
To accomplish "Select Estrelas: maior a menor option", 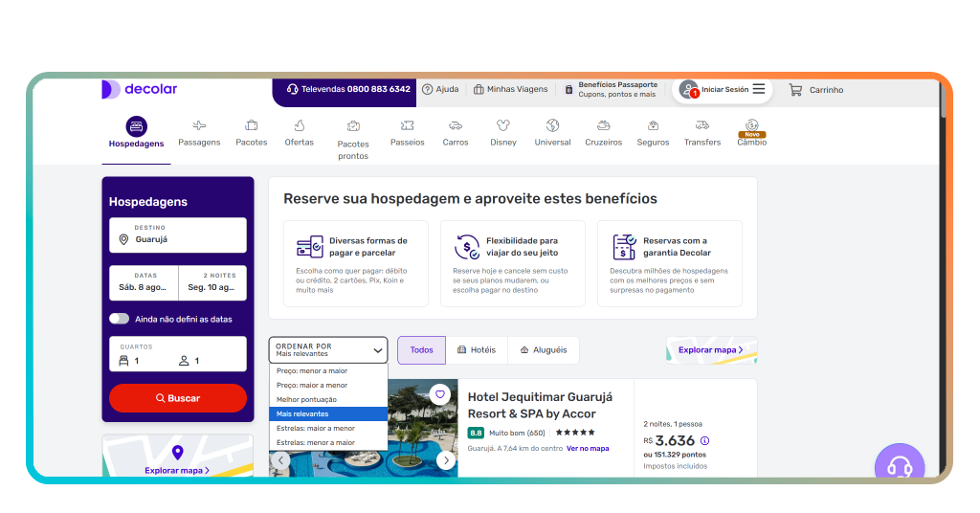I will click(x=328, y=428).
